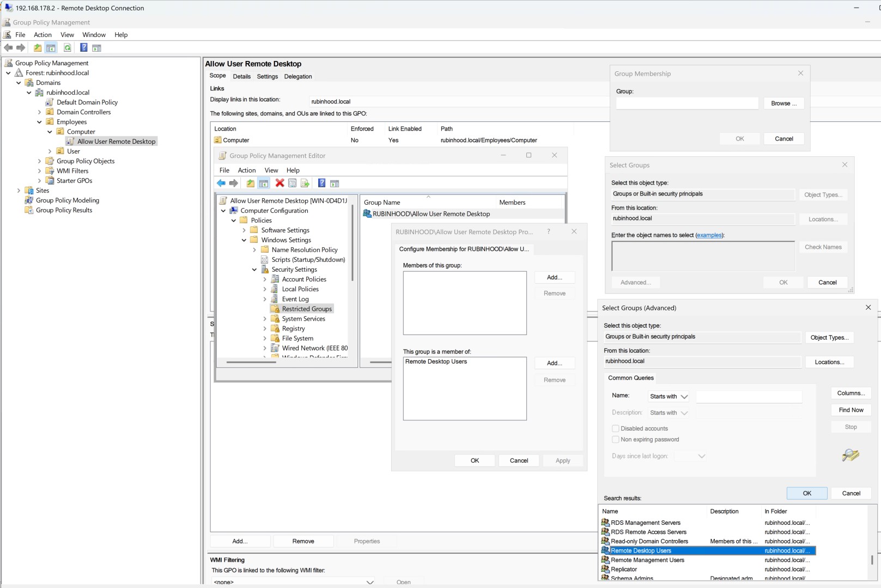
Task: Open Help icon in Group Policy Management toolbar
Action: coord(83,48)
